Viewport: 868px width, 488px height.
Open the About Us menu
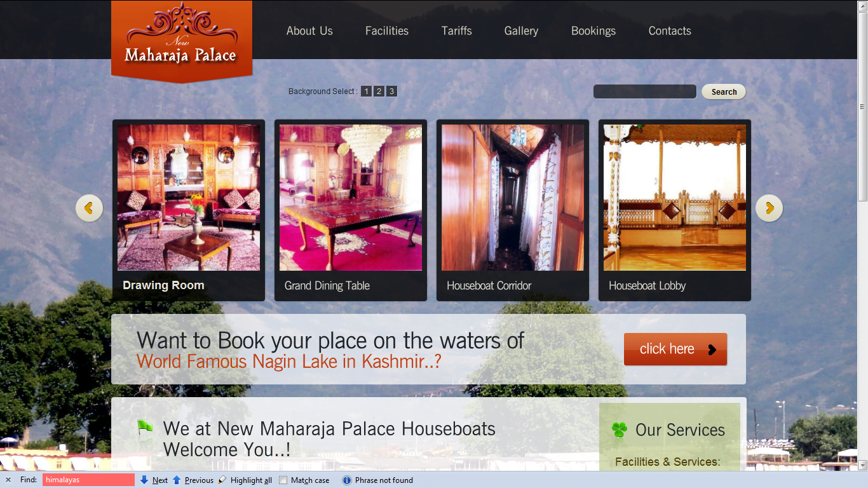(309, 30)
